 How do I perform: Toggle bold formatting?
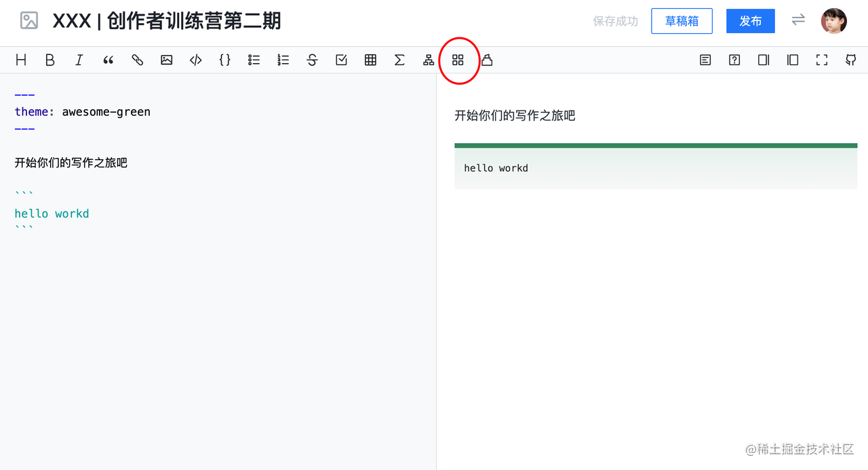(x=50, y=60)
